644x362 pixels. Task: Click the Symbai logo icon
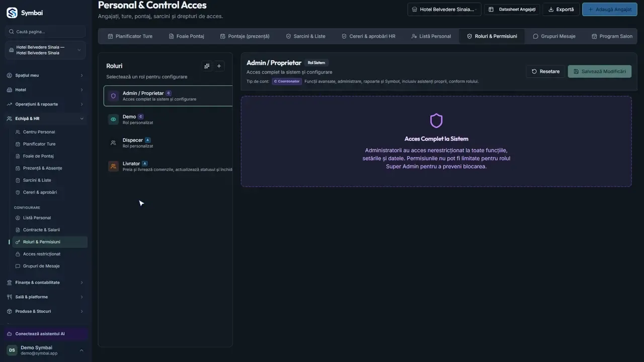pos(12,13)
